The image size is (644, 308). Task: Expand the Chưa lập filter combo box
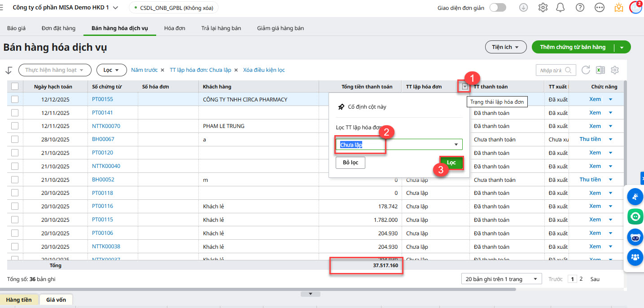456,145
